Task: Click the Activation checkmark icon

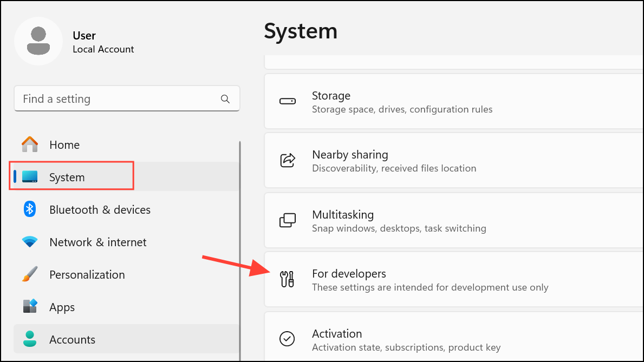Action: point(287,339)
